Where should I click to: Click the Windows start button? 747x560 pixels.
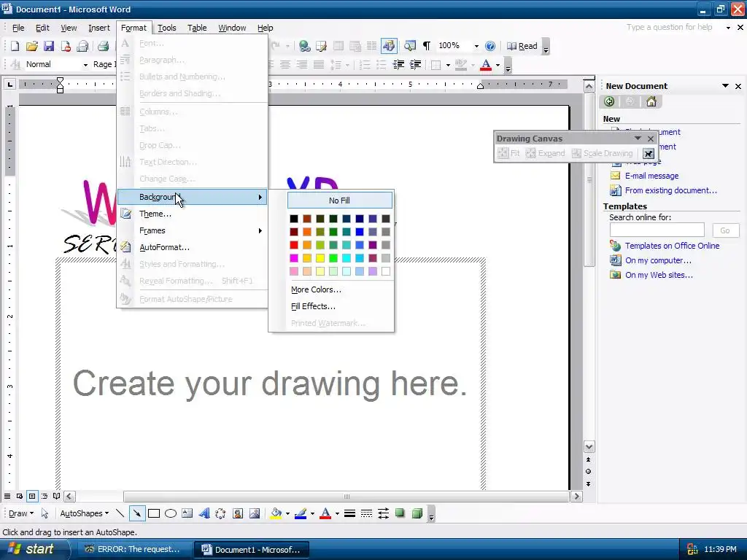(32, 549)
